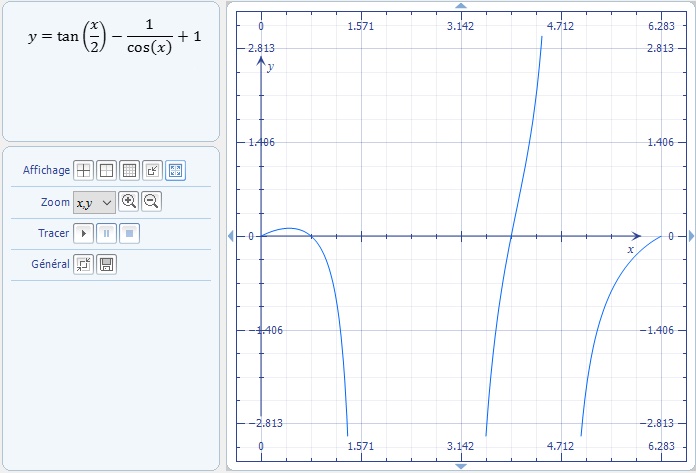This screenshot has width=696, height=473.
Task: Click the fit-to-window icon in Affichage
Action: (x=175, y=171)
